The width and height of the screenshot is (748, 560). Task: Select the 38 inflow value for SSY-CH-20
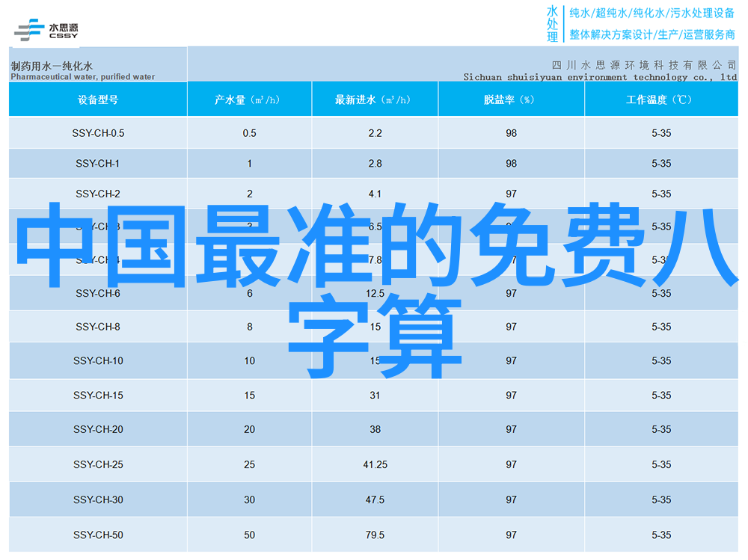pos(375,429)
